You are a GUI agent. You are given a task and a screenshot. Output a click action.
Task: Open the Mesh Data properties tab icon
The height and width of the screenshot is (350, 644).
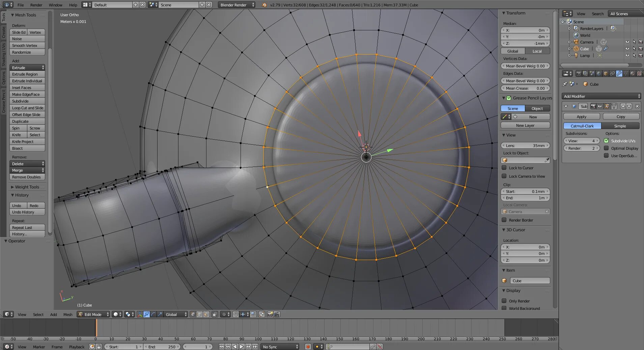626,74
